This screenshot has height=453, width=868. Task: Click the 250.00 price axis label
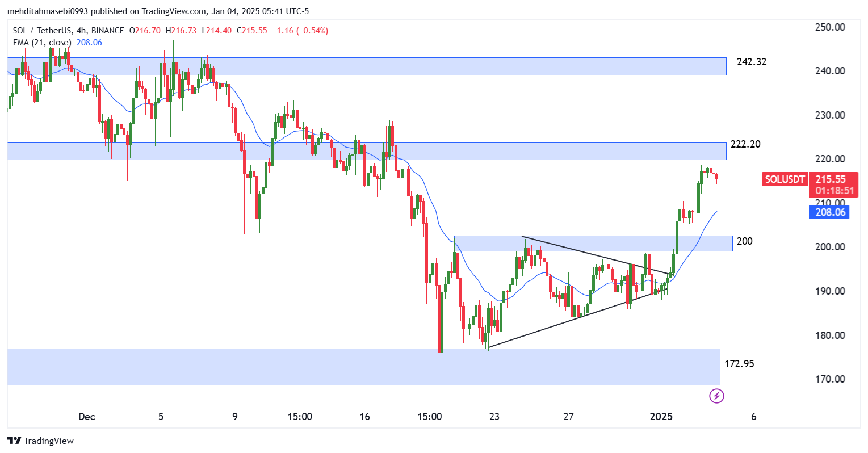pyautogui.click(x=830, y=27)
